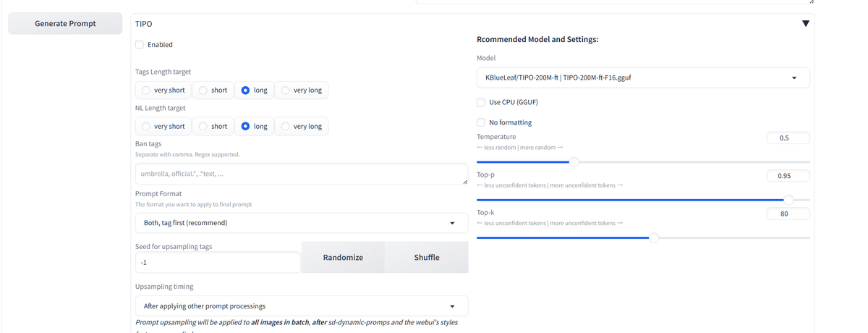
Task: Choose 'very long' NL Length target
Action: pyautogui.click(x=286, y=126)
